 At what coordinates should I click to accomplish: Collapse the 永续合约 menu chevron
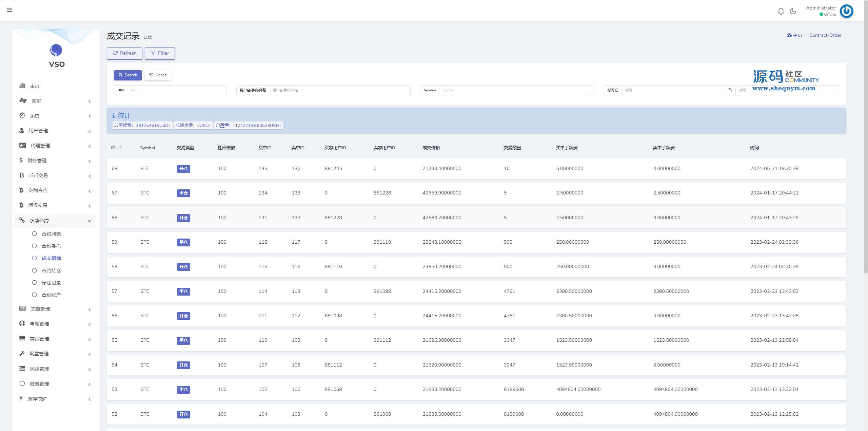90,221
